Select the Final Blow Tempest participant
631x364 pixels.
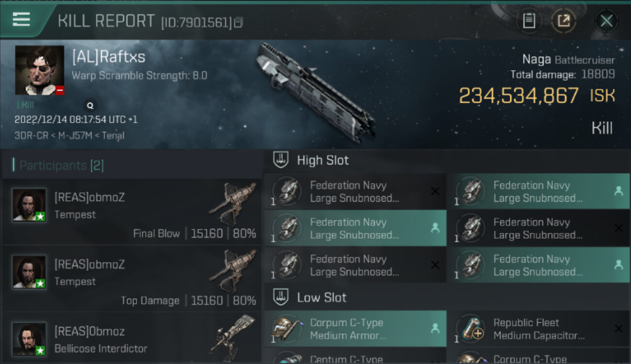132,212
